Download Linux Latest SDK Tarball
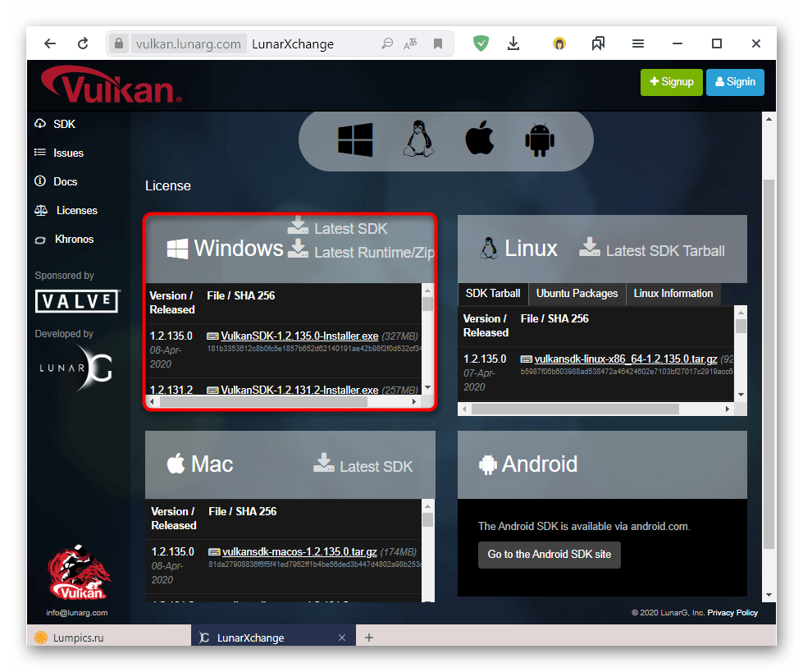The image size is (803, 672). pos(652,249)
